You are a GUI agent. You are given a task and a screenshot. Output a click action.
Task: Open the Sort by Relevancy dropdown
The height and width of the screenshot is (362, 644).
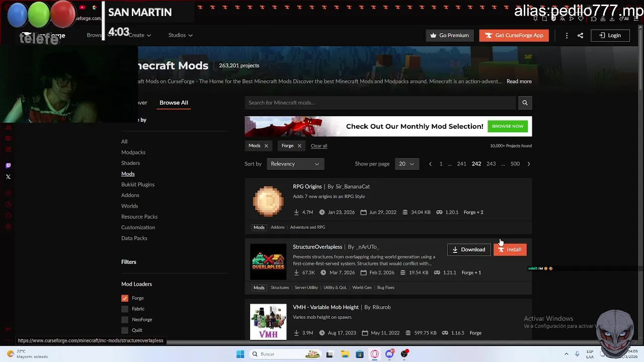click(295, 164)
